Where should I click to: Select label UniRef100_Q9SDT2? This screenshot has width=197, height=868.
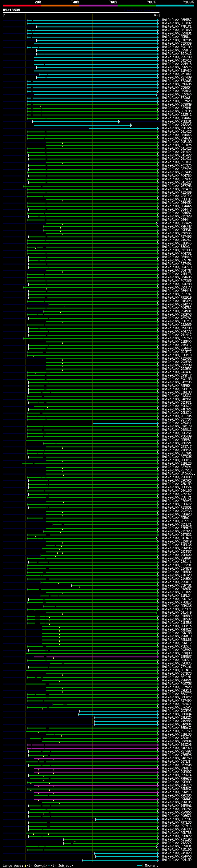tap(176, 50)
